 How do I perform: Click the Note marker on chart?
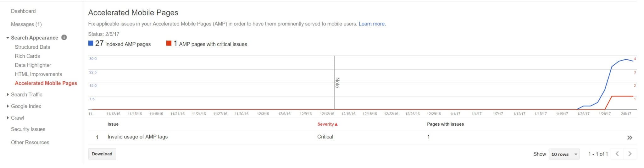(x=337, y=83)
